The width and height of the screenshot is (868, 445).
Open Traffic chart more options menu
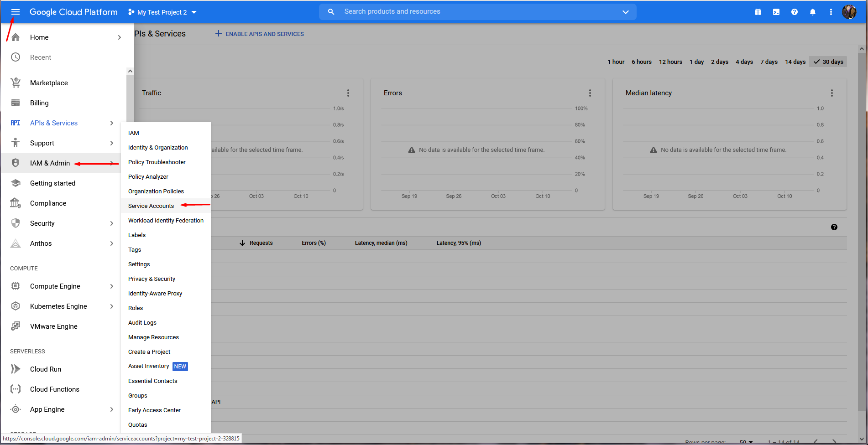click(348, 93)
